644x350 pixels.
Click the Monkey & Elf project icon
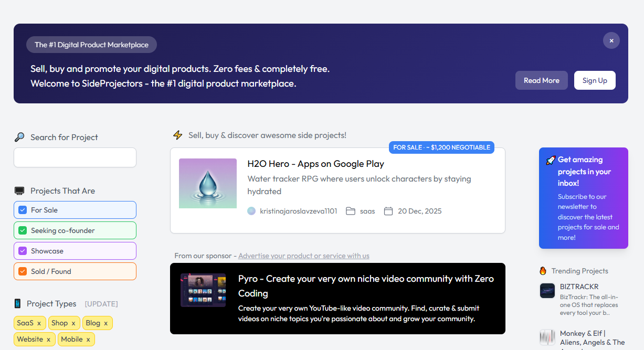(547, 337)
